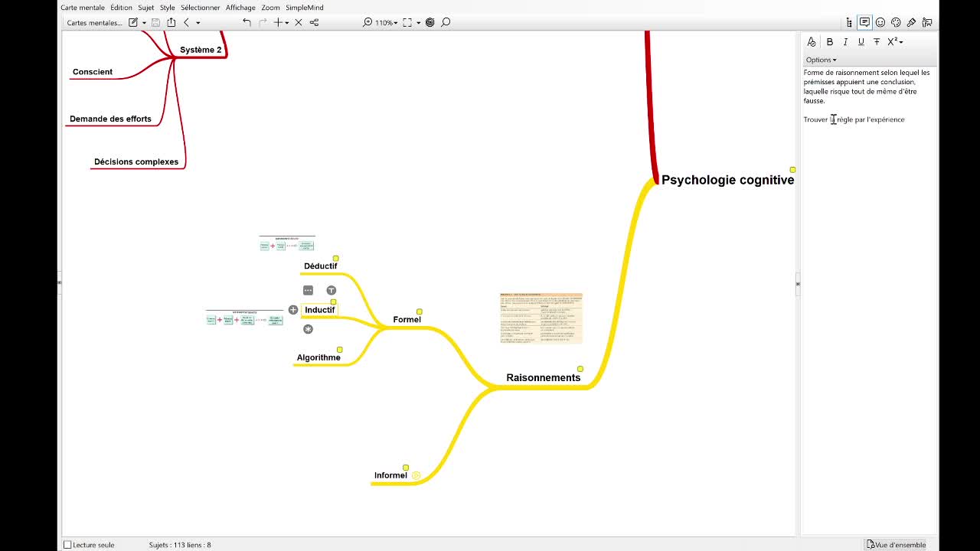Screen dimensions: 980x551
Task: Toggle underline formatting in the note editor
Action: point(861,42)
